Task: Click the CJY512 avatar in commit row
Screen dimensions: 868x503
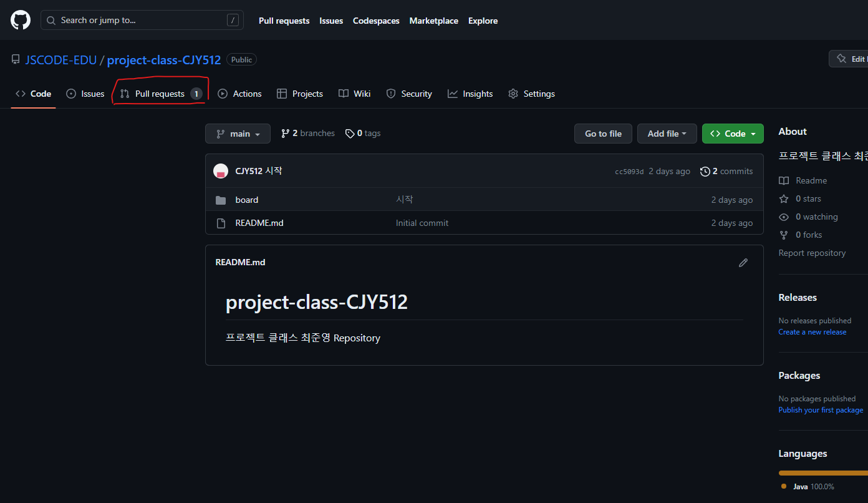Action: click(x=221, y=171)
